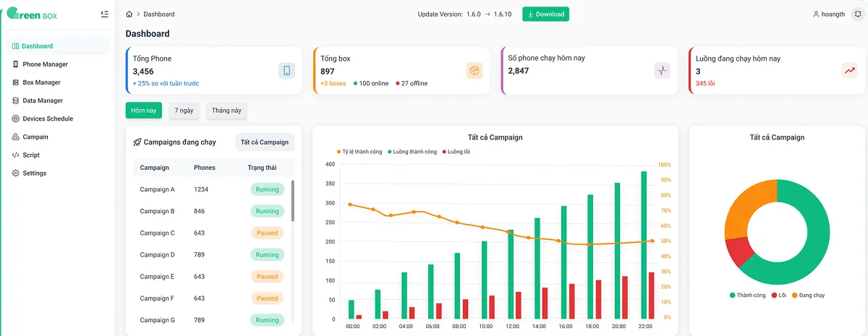Click the Phone Manager sidebar icon
Image resolution: width=868 pixels, height=336 pixels.
pyautogui.click(x=16, y=64)
